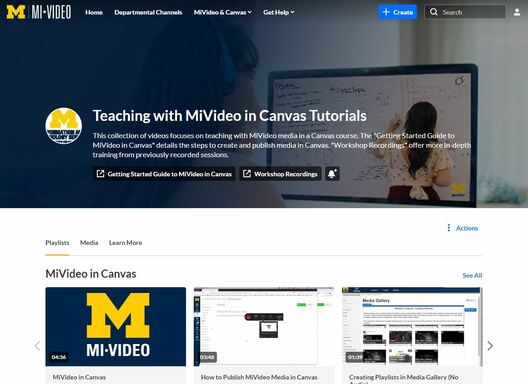Image resolution: width=528 pixels, height=384 pixels.
Task: Click the Michigan M MiVideo logo
Action: [39, 12]
